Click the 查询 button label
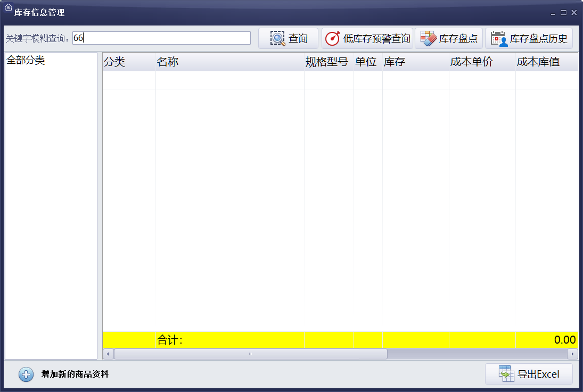Image resolution: width=583 pixels, height=392 pixels. pos(298,38)
